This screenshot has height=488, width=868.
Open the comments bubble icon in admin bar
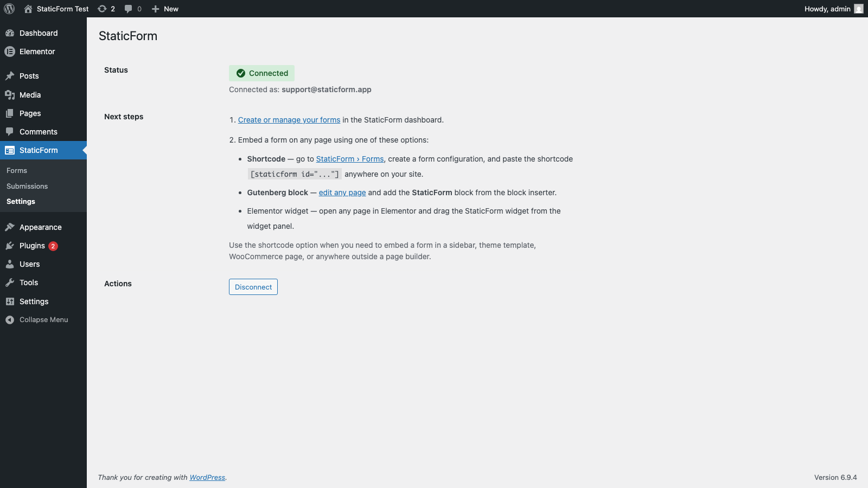pos(128,9)
